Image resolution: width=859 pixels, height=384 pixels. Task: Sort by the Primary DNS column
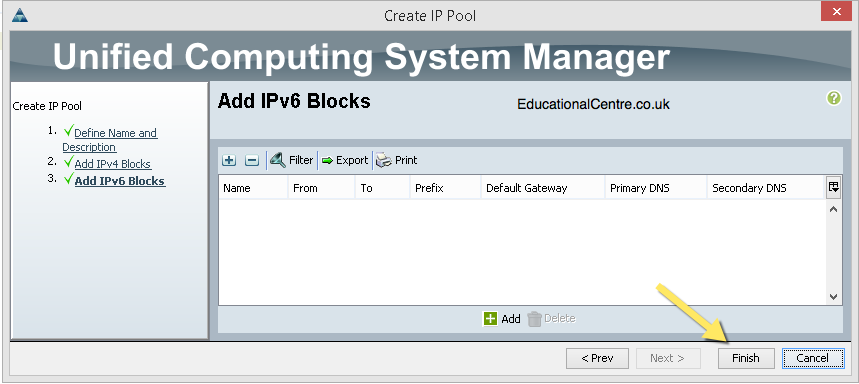point(656,188)
